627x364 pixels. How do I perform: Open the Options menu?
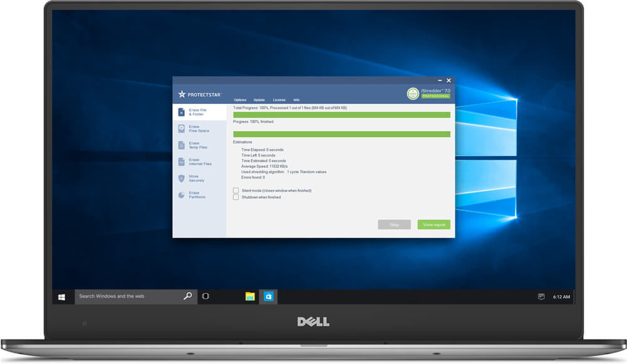(240, 100)
